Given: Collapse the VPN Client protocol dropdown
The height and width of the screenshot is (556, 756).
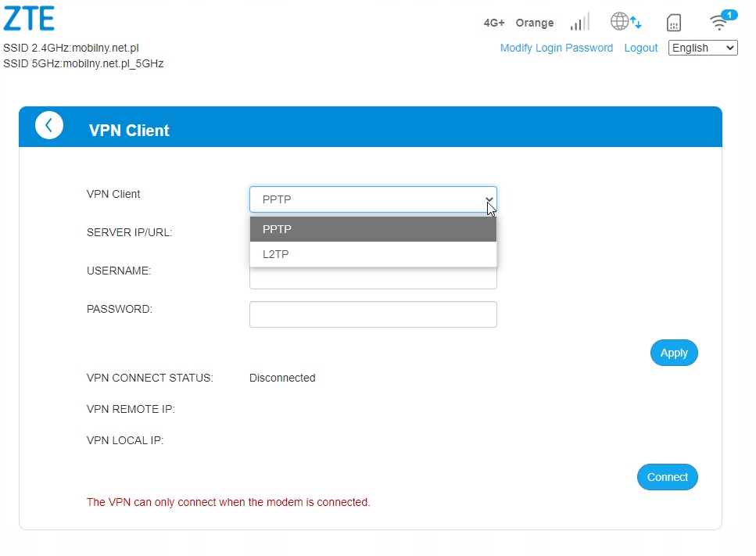Looking at the screenshot, I should [373, 199].
